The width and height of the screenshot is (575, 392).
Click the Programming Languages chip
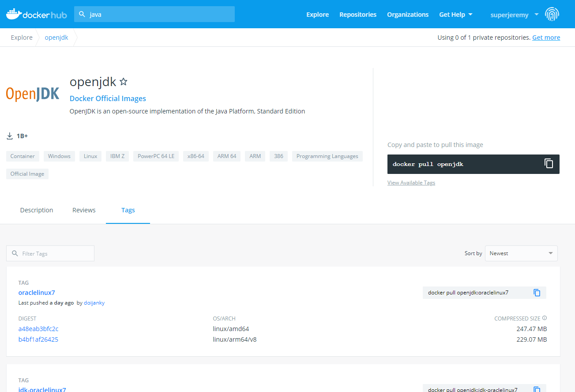327,156
